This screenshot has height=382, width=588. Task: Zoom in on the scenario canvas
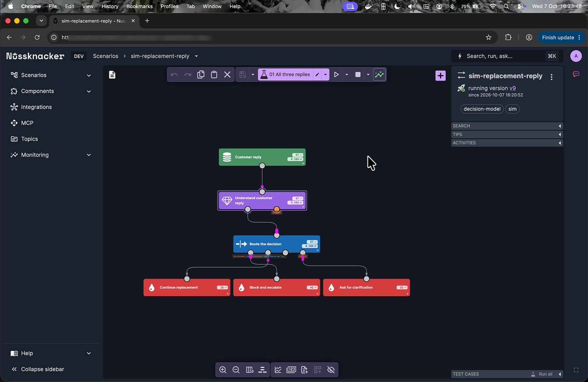(x=223, y=370)
